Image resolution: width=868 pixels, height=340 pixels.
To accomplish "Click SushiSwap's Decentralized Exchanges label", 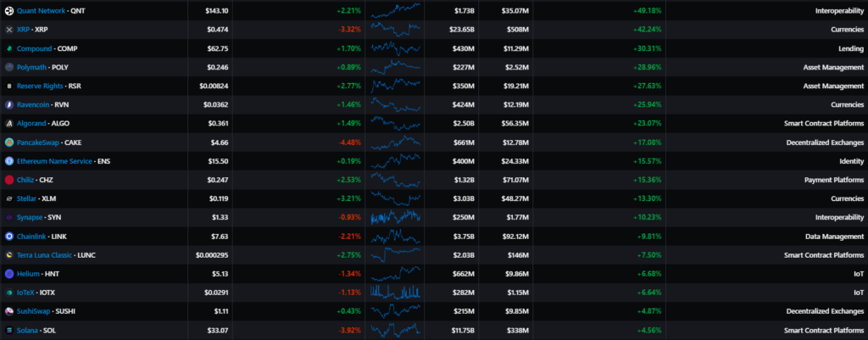I will point(826,311).
